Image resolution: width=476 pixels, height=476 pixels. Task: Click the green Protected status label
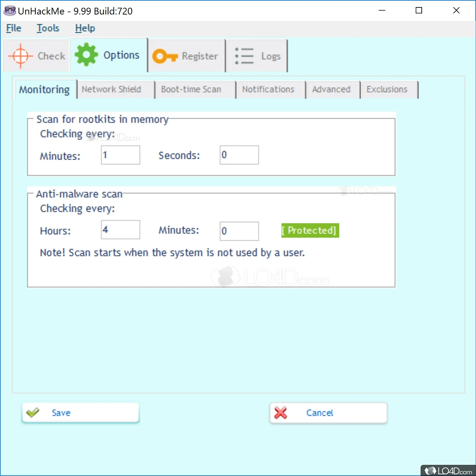tap(310, 230)
